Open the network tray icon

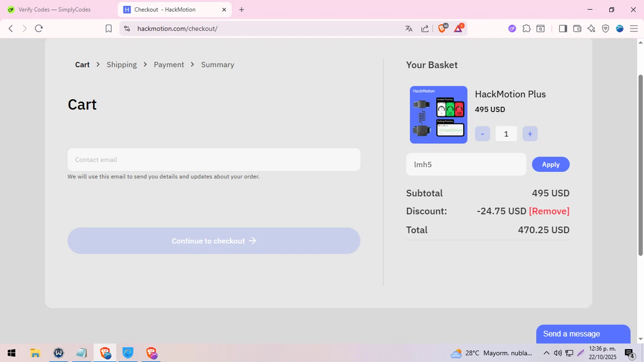point(569,353)
